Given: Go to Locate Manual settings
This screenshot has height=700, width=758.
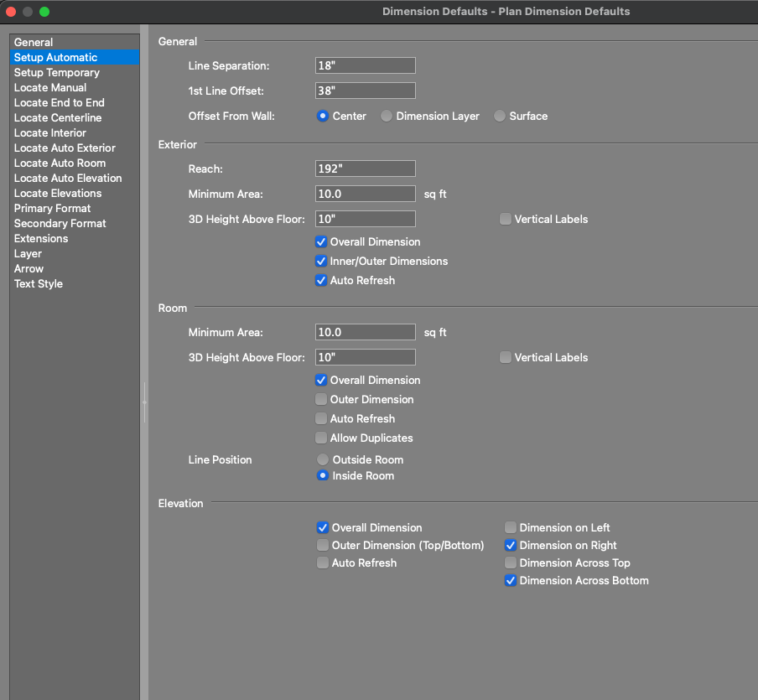Looking at the screenshot, I should pyautogui.click(x=50, y=87).
